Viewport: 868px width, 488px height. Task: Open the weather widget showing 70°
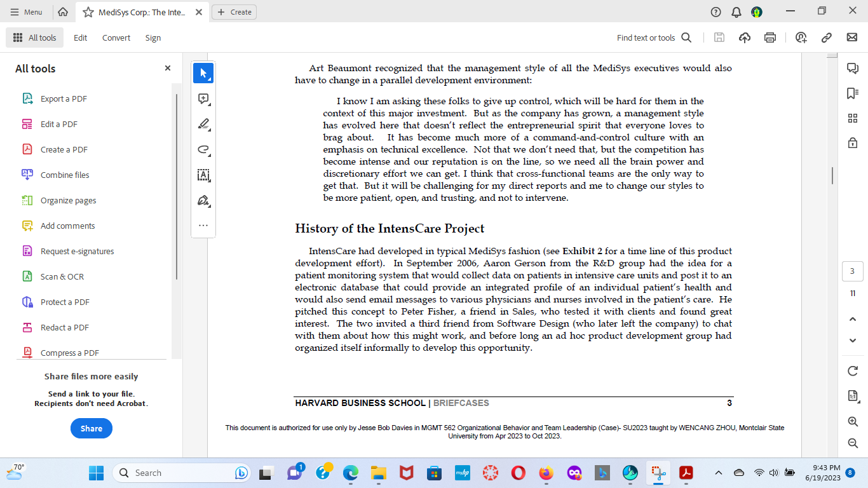tap(15, 472)
